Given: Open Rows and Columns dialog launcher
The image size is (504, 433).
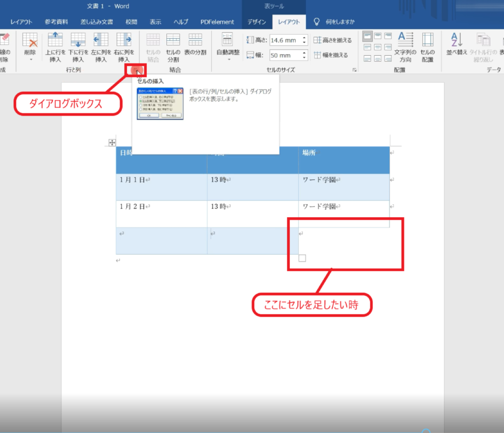Looking at the screenshot, I should click(x=136, y=70).
